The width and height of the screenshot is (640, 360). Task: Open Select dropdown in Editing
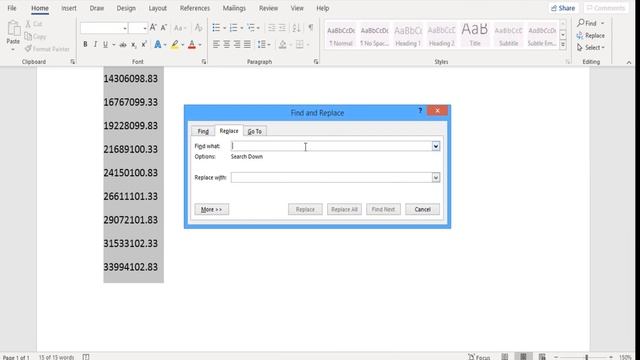click(x=591, y=48)
